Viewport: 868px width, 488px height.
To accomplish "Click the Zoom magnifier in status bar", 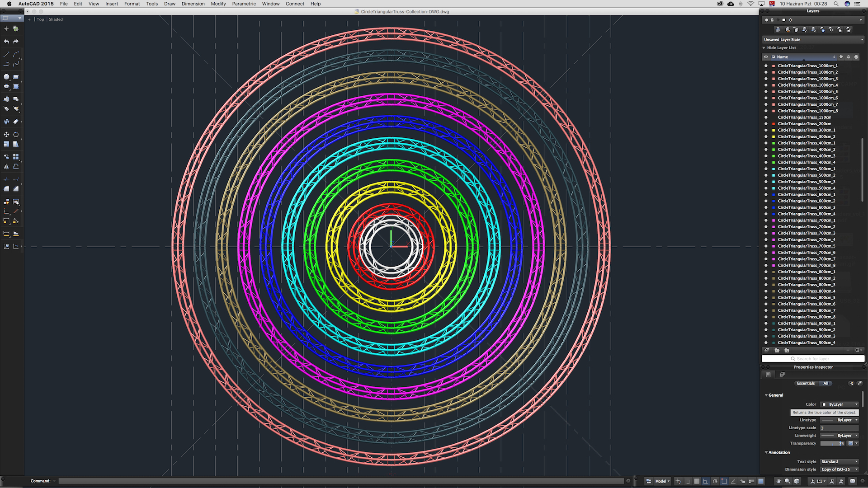I will (x=788, y=481).
